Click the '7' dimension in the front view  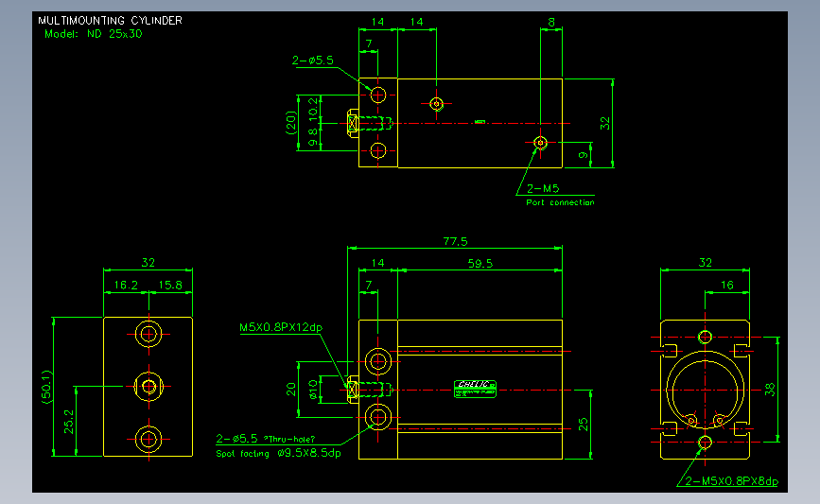coord(369,286)
